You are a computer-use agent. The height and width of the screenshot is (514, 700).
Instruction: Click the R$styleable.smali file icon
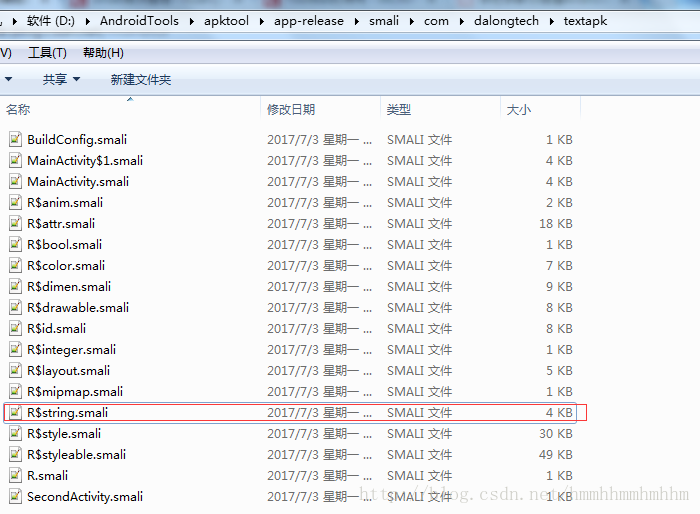[15, 454]
